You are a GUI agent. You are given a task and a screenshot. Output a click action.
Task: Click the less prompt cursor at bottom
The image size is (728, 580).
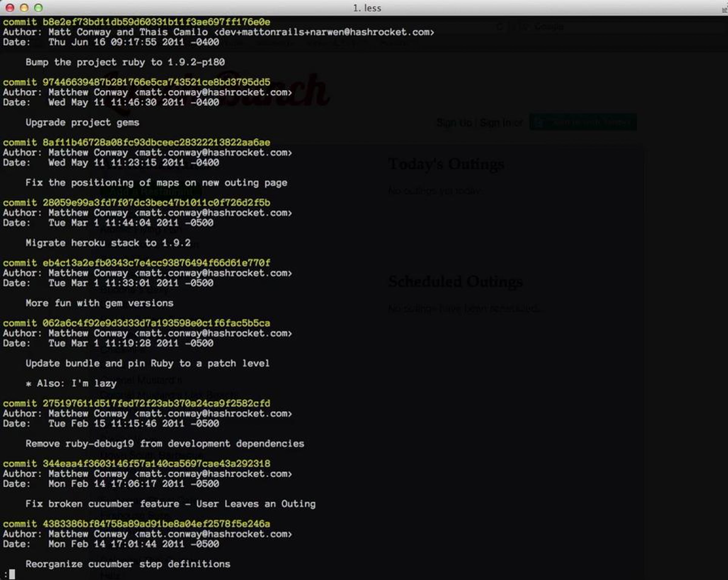(12, 574)
